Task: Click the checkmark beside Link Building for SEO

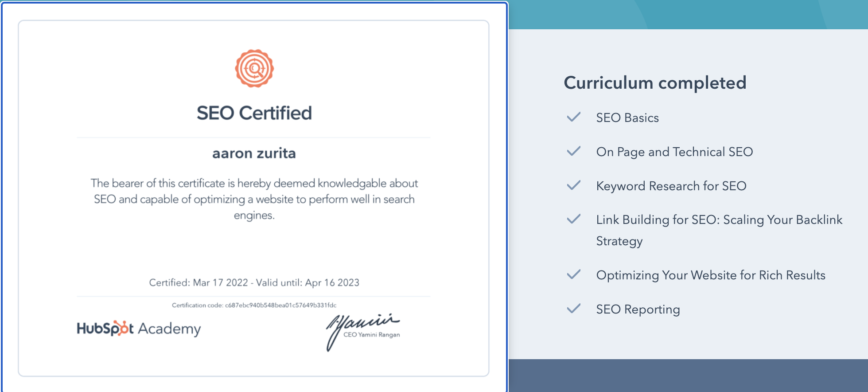Action: point(574,219)
